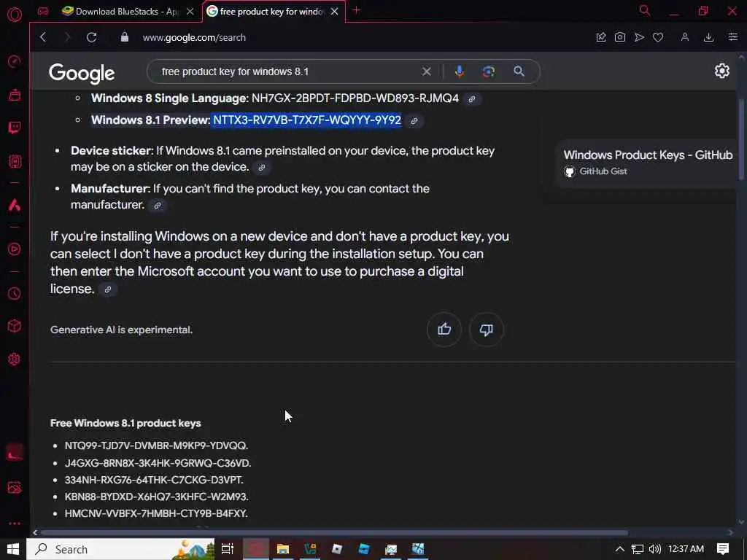The image size is (747, 560).
Task: Open the notification center icon
Action: tap(723, 549)
